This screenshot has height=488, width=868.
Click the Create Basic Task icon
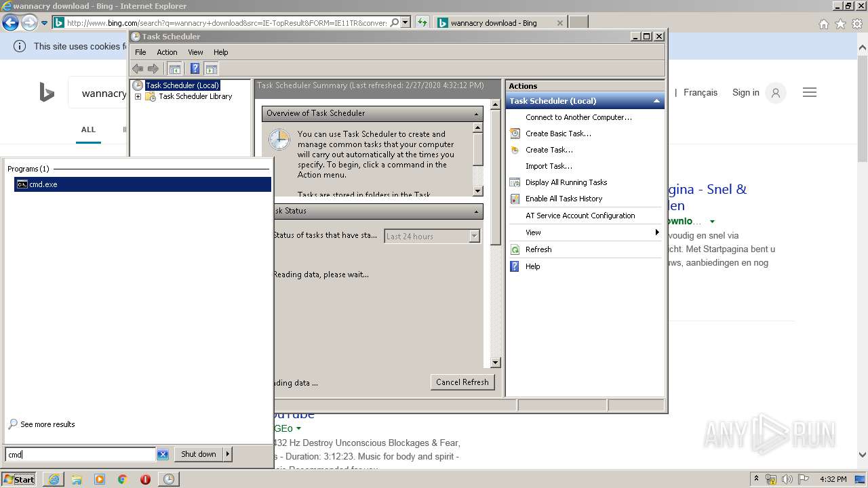click(515, 134)
